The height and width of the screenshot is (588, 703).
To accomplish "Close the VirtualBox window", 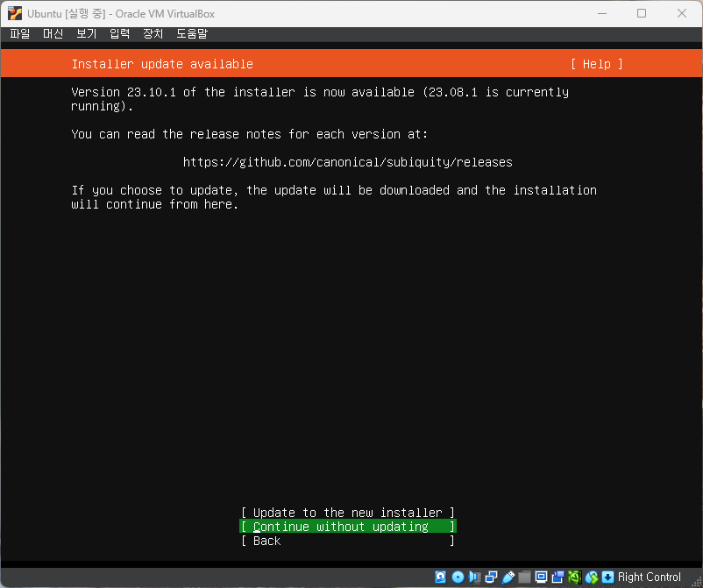I will point(682,13).
